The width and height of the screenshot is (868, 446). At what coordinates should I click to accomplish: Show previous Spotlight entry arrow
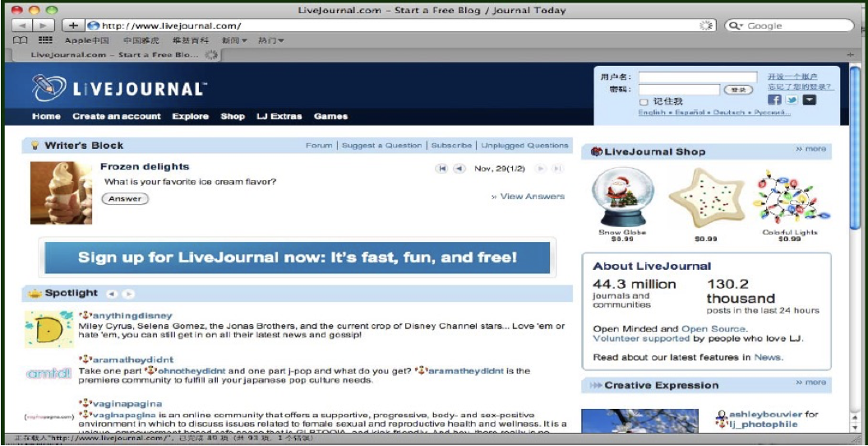click(111, 295)
